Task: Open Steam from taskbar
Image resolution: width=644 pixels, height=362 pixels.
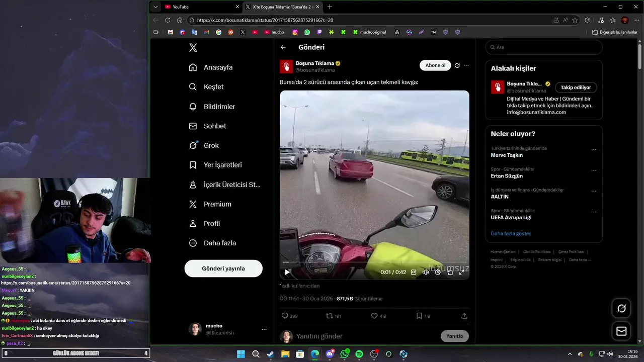Action: pos(271,354)
